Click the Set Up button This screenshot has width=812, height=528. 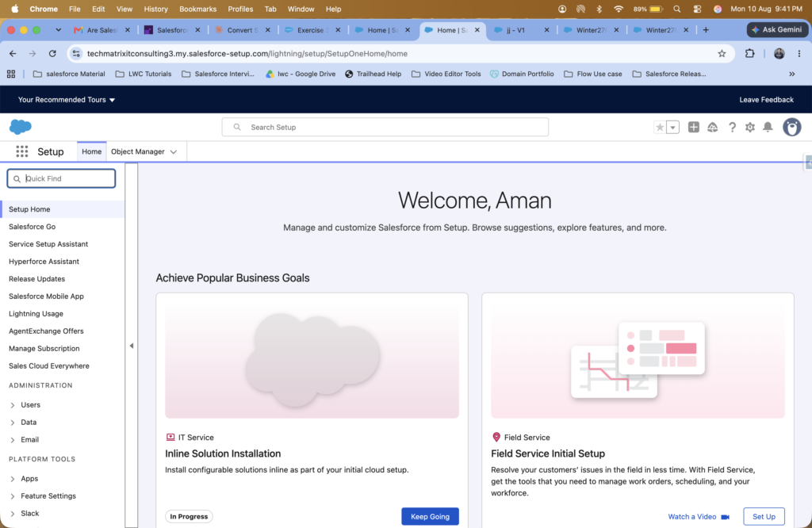[x=764, y=516]
